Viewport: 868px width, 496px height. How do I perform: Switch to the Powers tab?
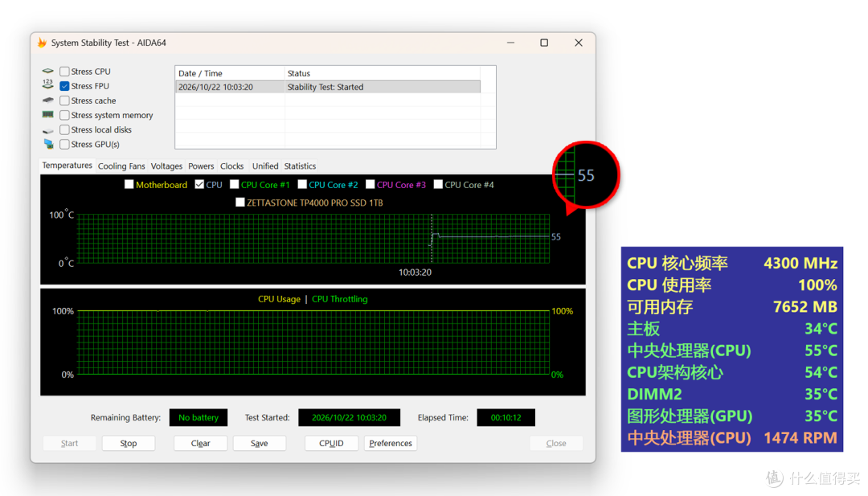tap(201, 166)
